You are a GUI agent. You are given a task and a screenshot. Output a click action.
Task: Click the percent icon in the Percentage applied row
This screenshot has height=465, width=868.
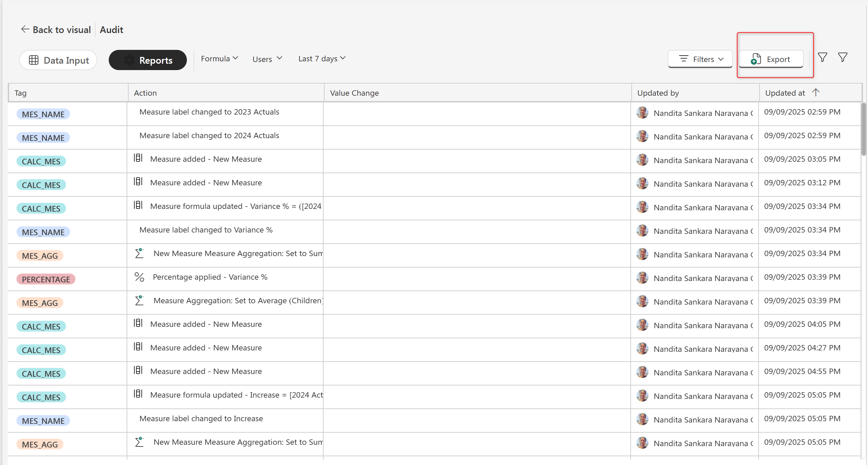tap(139, 277)
